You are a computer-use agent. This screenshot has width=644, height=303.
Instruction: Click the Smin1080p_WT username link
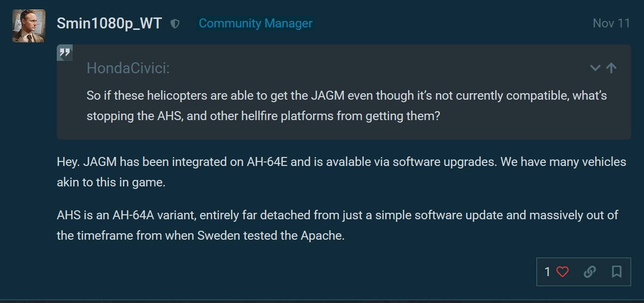109,23
